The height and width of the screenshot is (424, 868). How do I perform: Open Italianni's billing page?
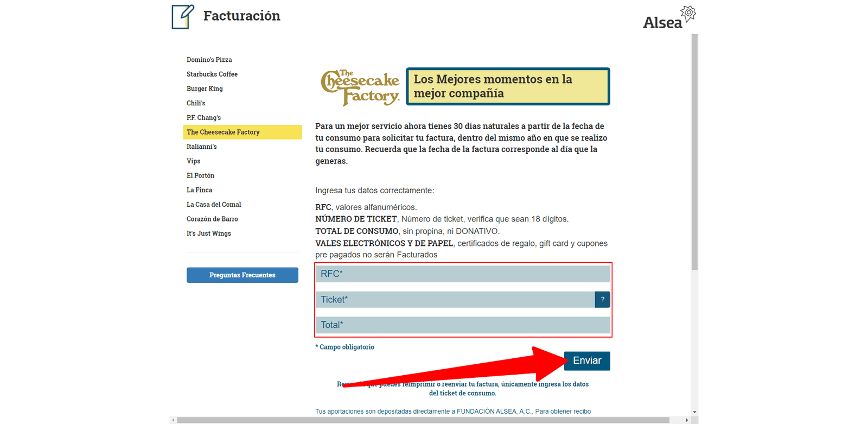click(x=202, y=147)
